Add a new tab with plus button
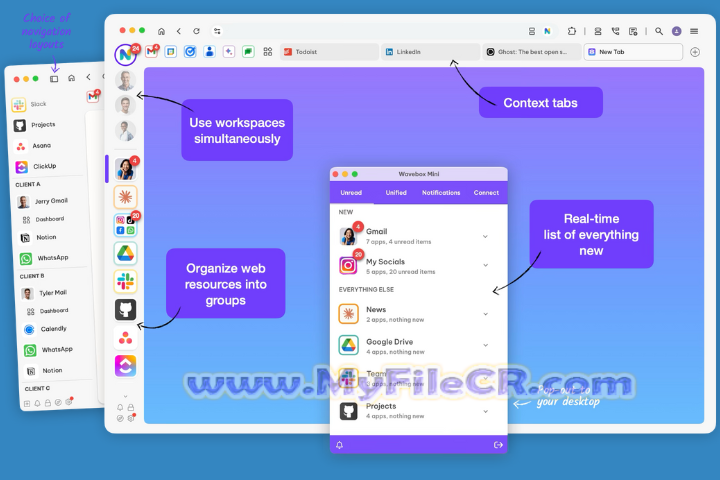The width and height of the screenshot is (720, 480). click(695, 52)
